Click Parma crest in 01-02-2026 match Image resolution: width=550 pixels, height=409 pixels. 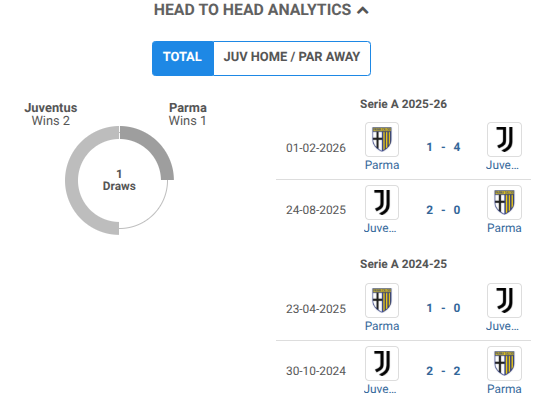click(x=382, y=139)
